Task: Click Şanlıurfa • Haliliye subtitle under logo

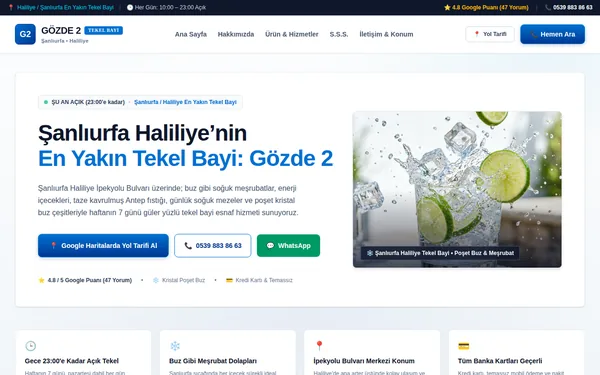Action: click(65, 41)
